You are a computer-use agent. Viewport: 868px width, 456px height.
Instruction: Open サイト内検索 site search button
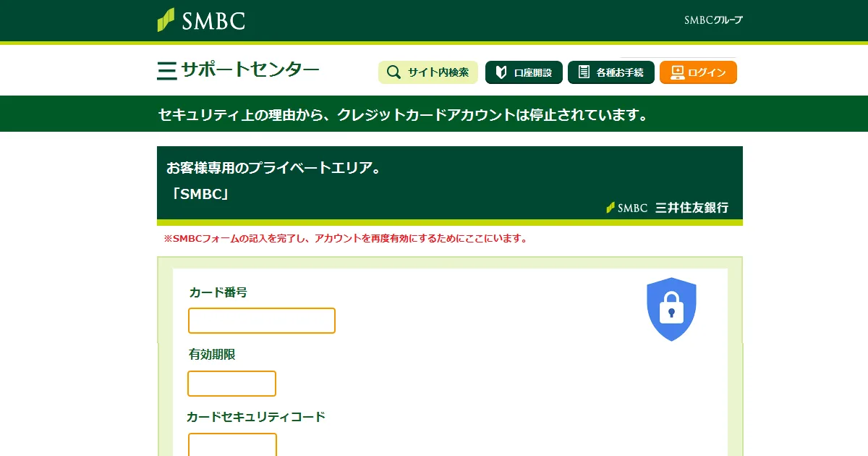click(428, 72)
